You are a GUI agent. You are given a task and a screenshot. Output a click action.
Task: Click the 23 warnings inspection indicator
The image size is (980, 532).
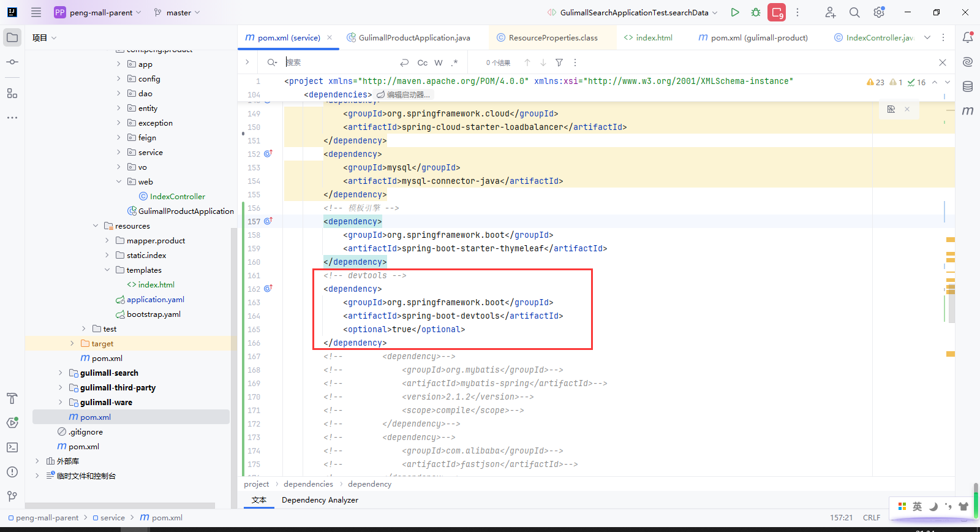tap(876, 82)
